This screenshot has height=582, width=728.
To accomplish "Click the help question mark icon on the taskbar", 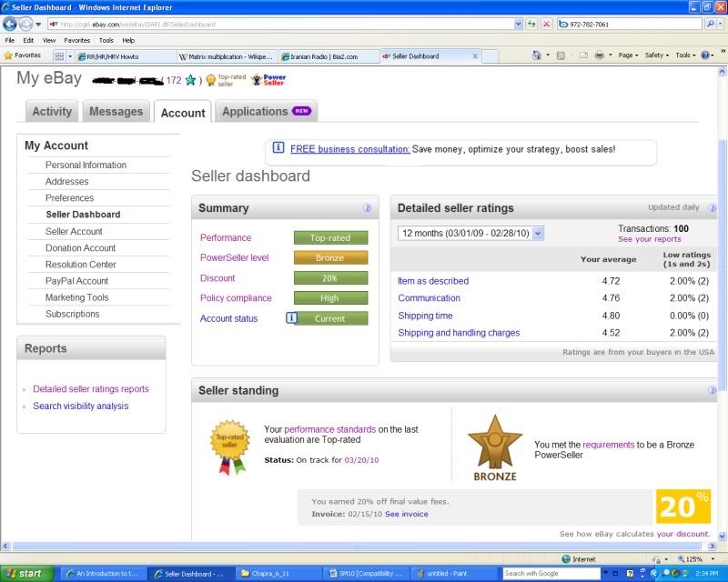I will [630, 574].
